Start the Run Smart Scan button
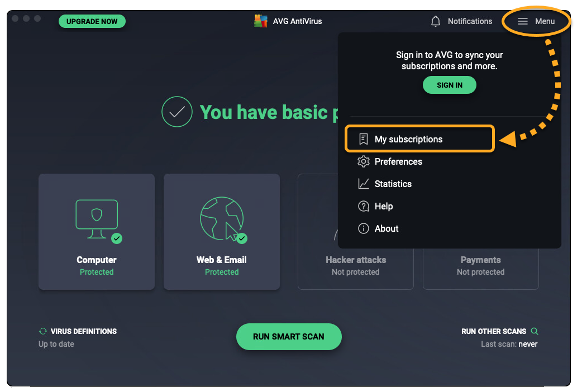 pyautogui.click(x=288, y=337)
